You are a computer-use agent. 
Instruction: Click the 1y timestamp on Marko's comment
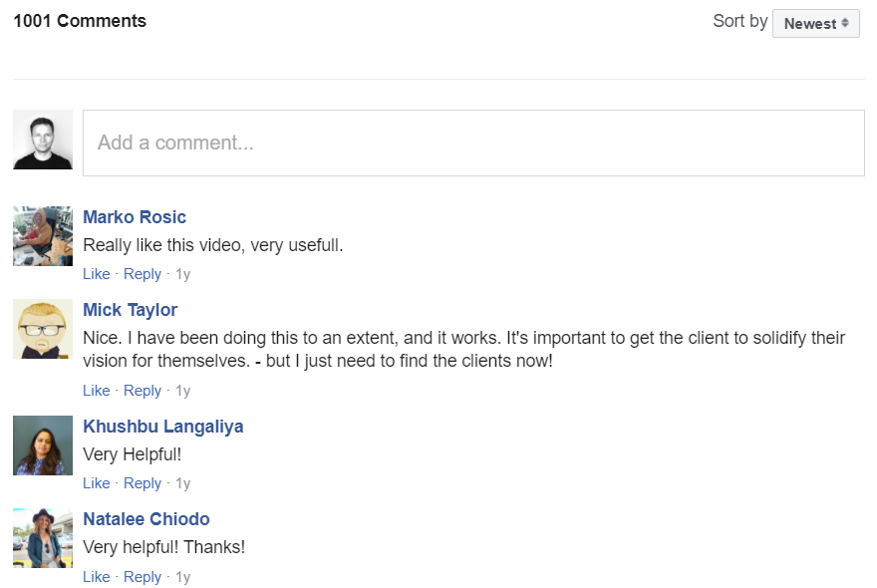183,274
